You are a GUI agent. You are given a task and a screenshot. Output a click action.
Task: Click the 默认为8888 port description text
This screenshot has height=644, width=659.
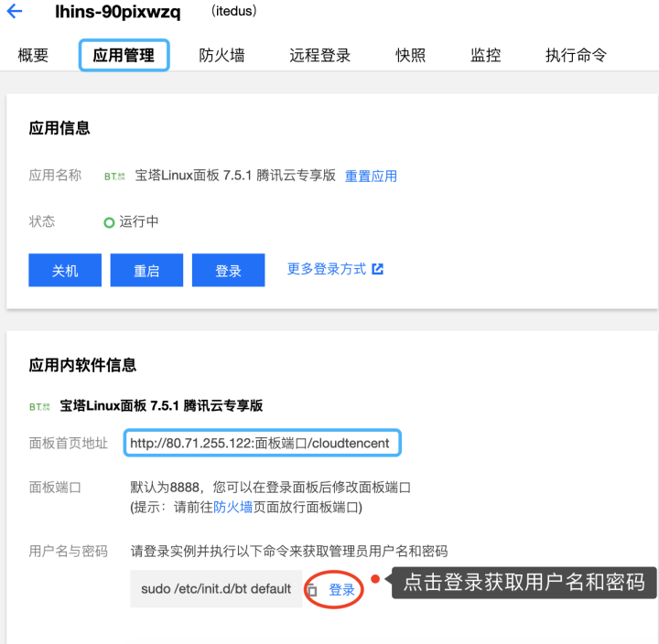click(x=270, y=488)
